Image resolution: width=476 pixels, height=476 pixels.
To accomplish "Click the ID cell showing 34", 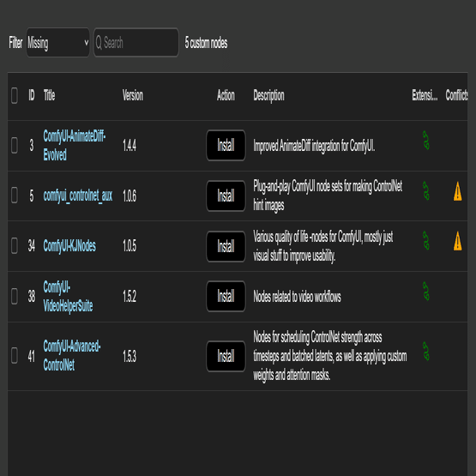I will [x=32, y=245].
